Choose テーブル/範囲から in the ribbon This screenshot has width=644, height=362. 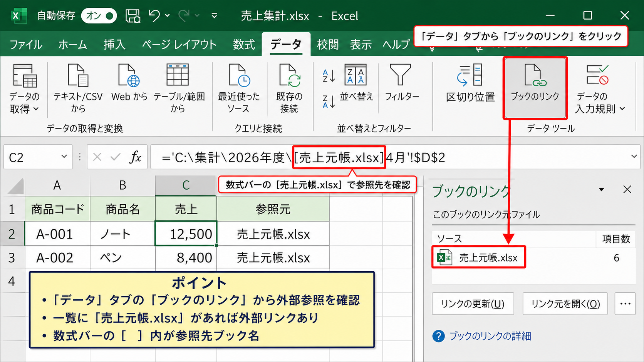(x=178, y=89)
